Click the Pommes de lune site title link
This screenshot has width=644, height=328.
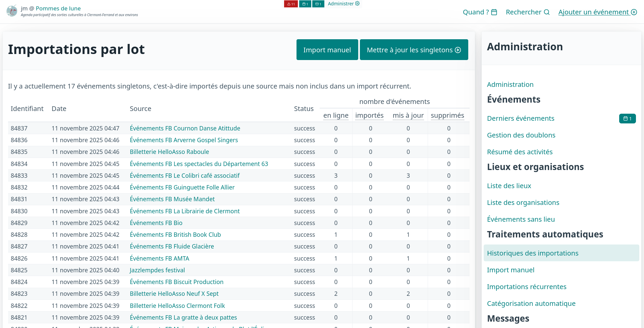coord(58,8)
